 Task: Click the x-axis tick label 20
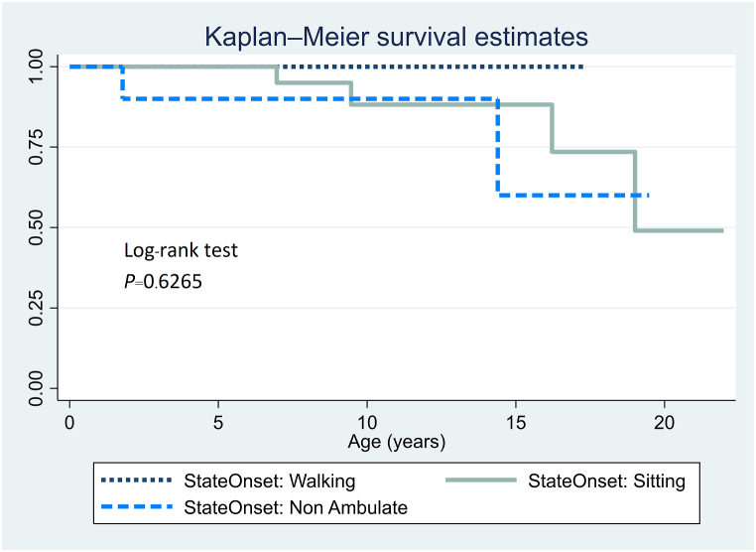click(664, 420)
